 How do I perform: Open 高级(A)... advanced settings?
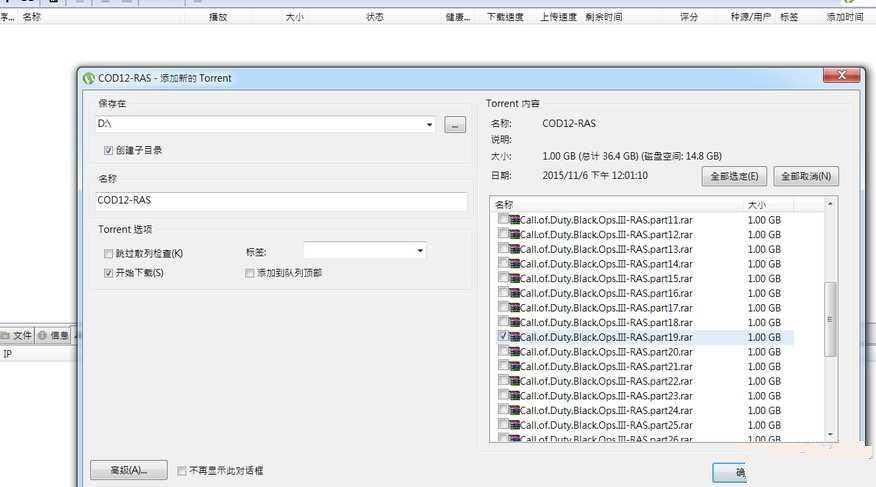tap(128, 470)
